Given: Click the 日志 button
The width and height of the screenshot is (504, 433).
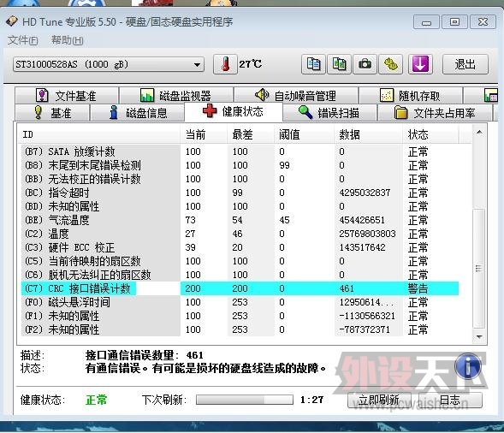Looking at the screenshot, I should [450, 400].
